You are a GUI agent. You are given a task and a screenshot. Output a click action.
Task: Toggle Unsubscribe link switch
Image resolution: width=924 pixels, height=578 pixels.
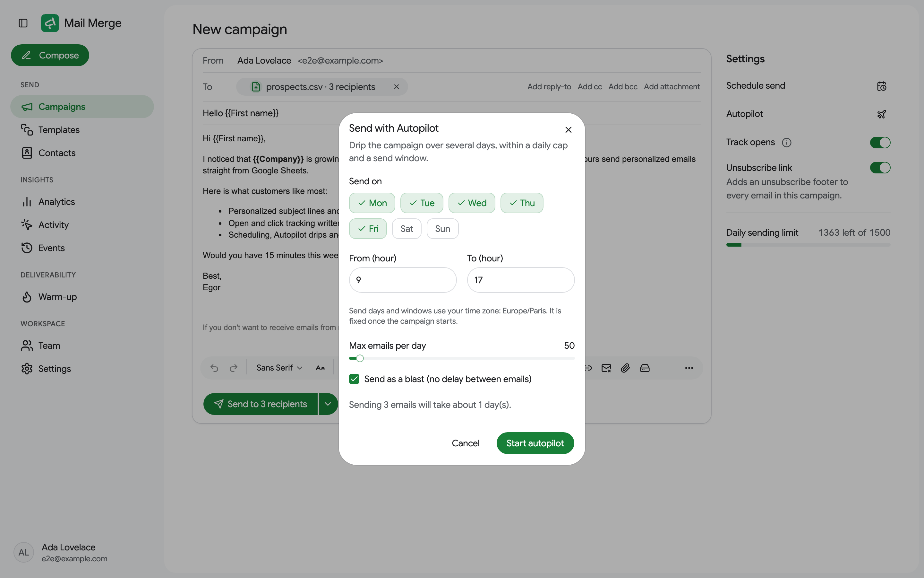880,168
